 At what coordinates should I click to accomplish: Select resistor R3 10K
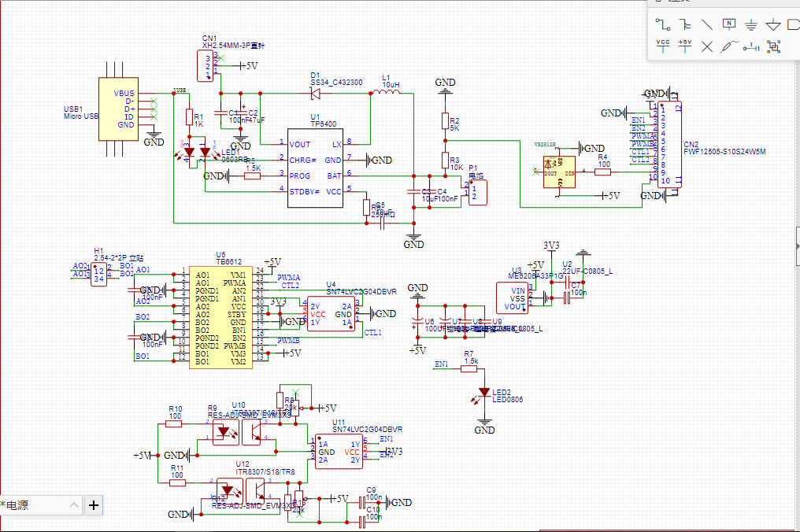pos(445,161)
